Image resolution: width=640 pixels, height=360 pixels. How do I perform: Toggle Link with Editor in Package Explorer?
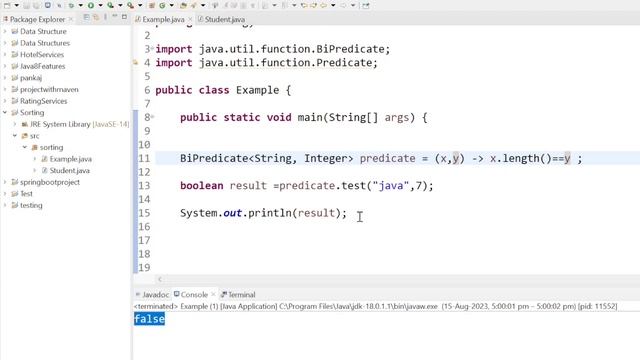coord(96,17)
